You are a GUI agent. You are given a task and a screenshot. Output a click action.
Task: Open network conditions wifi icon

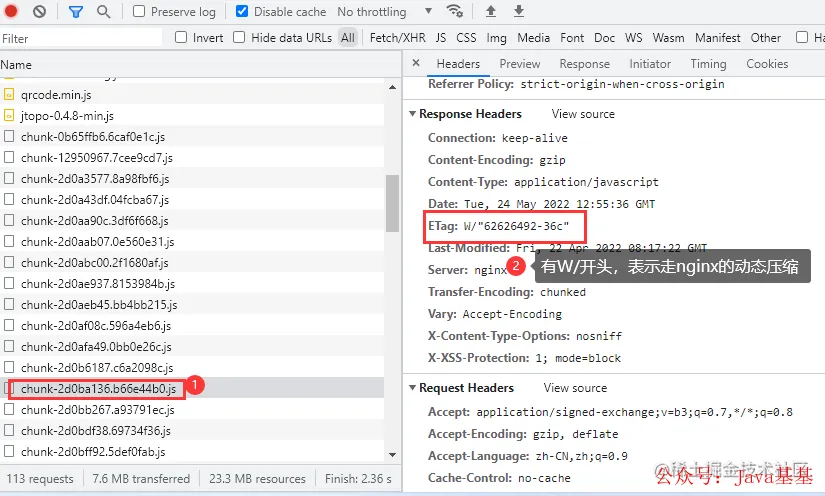click(x=454, y=11)
